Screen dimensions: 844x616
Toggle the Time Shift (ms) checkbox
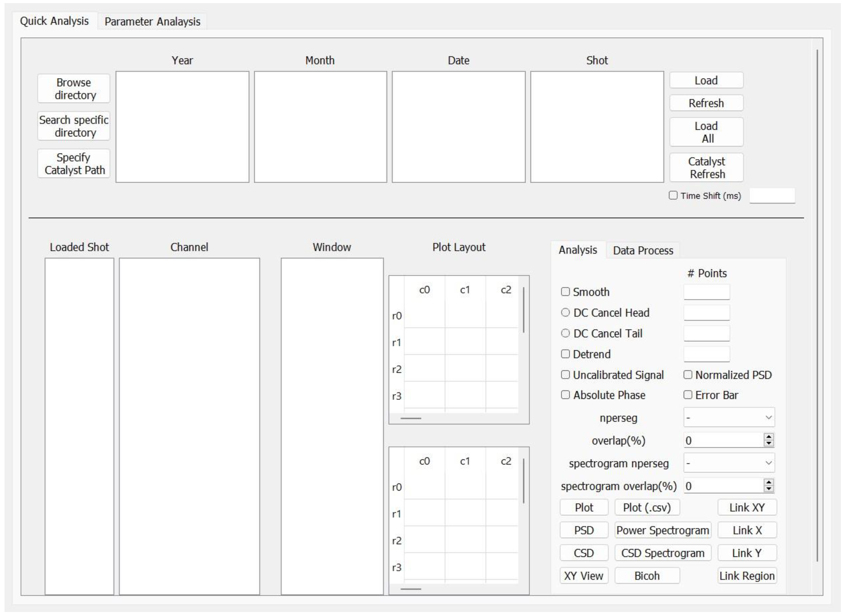[x=673, y=195]
